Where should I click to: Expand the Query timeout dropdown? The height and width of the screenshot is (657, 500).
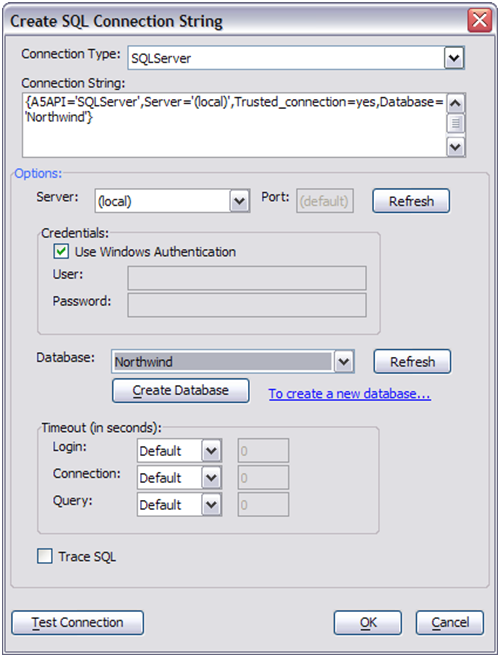click(x=211, y=505)
